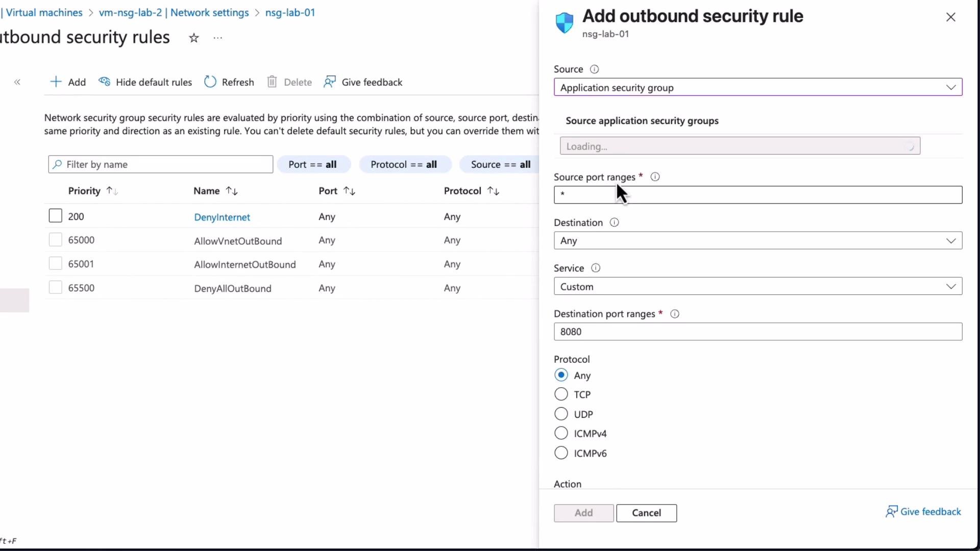The width and height of the screenshot is (980, 551).
Task: Check the box for priority 65500 rule
Action: pos(55,288)
